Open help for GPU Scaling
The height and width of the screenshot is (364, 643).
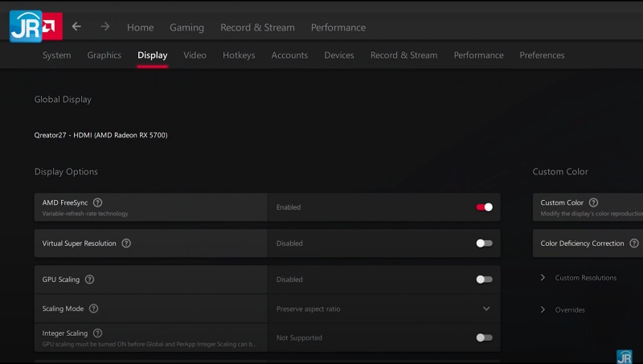point(89,279)
